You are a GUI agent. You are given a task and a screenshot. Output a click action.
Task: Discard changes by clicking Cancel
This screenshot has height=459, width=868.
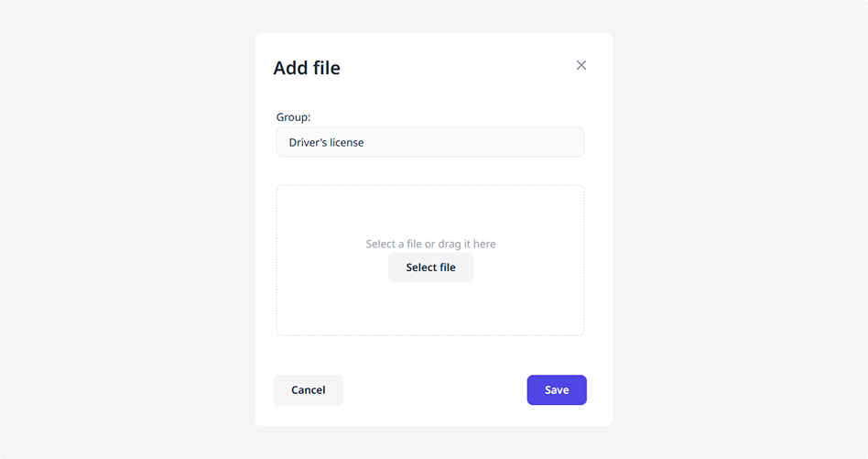point(308,390)
